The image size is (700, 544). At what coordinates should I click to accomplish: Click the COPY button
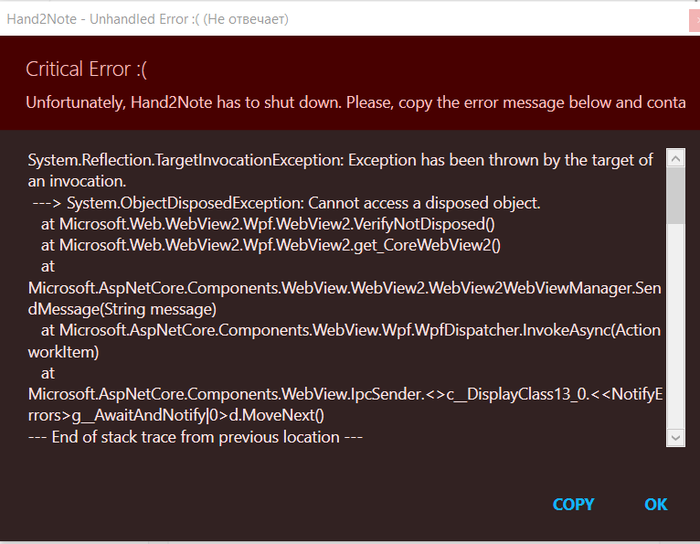pyautogui.click(x=573, y=504)
